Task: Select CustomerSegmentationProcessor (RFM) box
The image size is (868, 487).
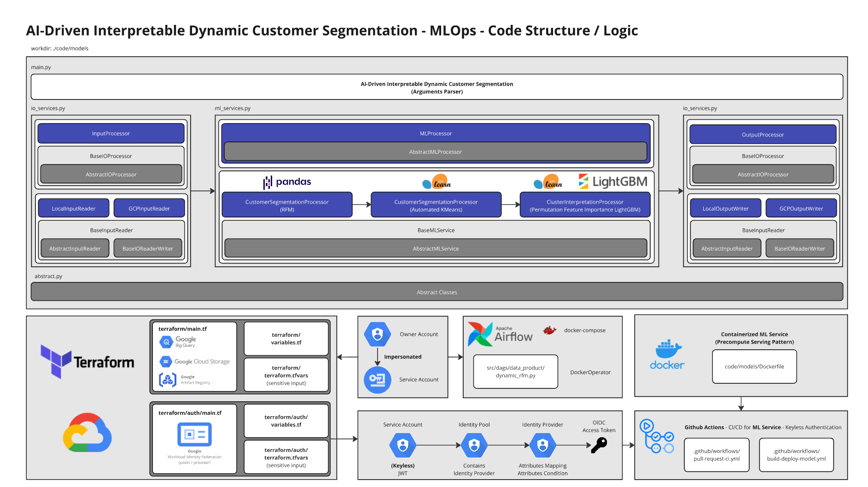Action: [287, 205]
